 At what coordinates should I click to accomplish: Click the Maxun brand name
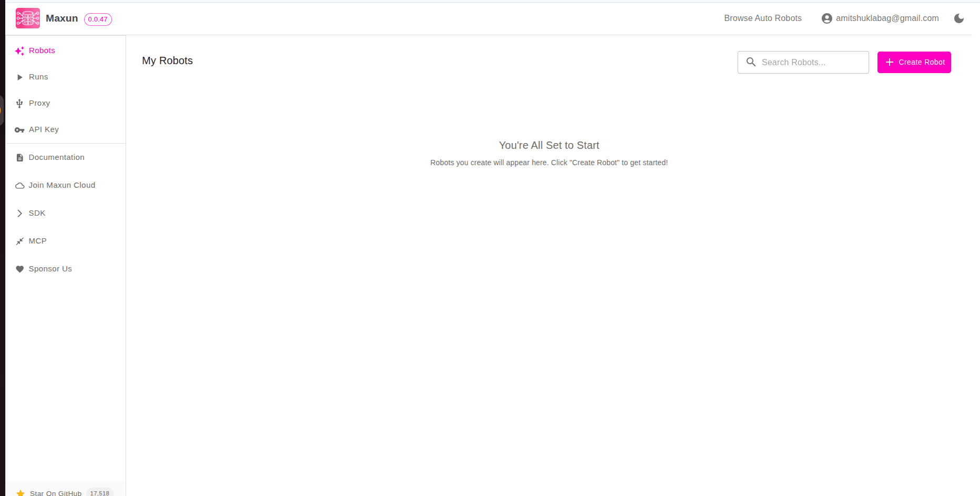(x=62, y=18)
